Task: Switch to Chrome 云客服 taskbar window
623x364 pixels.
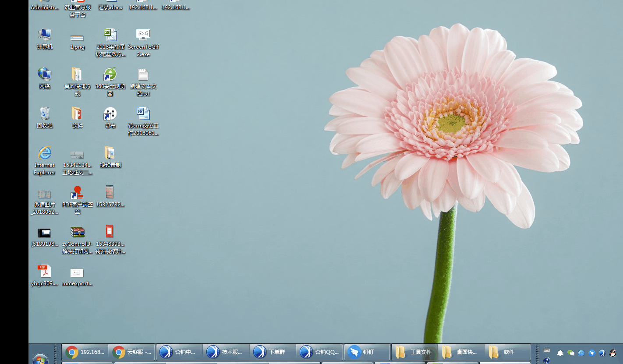Action: (132, 352)
